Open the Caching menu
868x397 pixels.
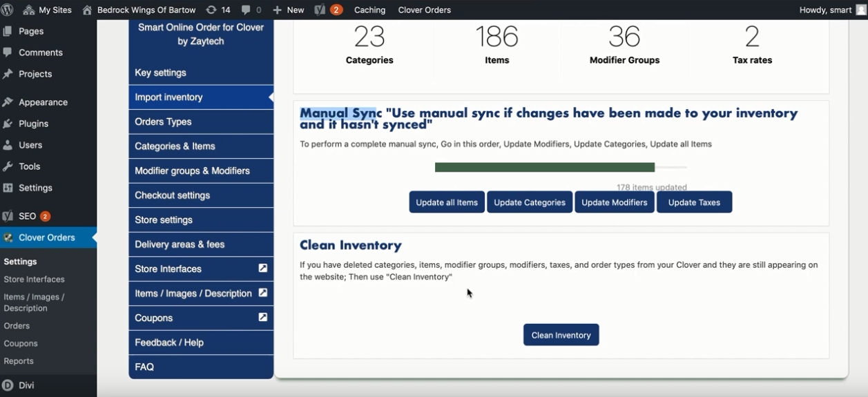tap(369, 10)
